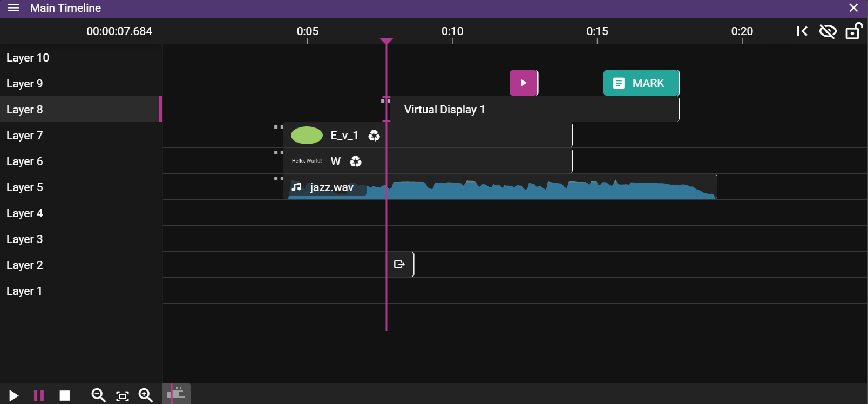
Task: Select Layer 8 in the layer list
Action: coord(80,110)
